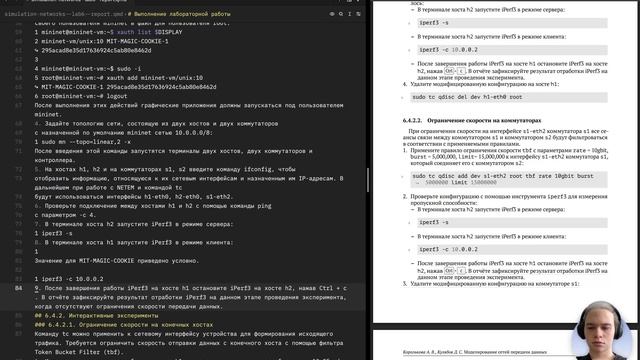Click editor line '1 iperf3 -s'
This screenshot has height=360, width=640.
click(53, 233)
